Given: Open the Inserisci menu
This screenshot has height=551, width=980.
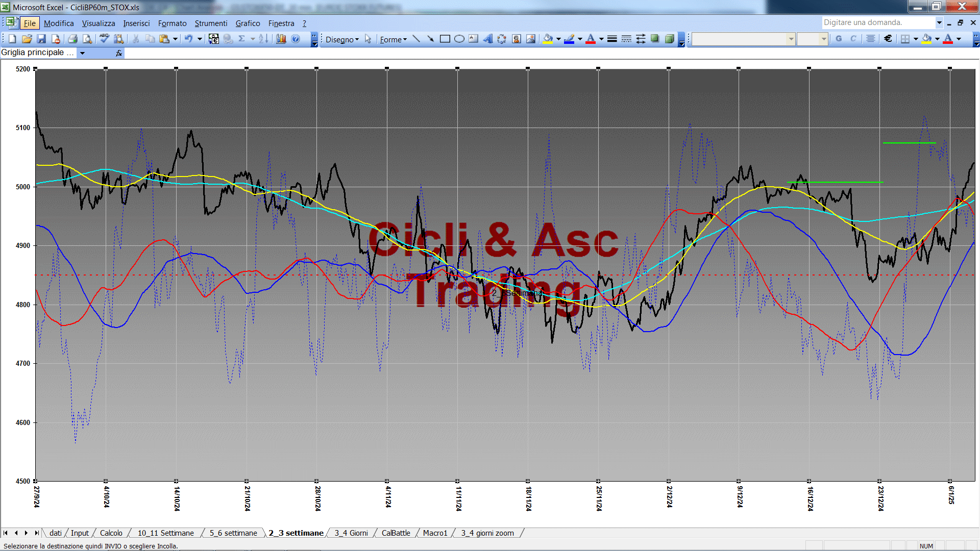Looking at the screenshot, I should (x=136, y=23).
